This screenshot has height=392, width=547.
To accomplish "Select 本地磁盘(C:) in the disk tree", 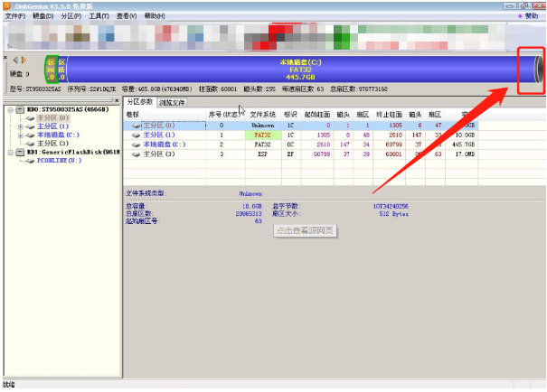I will click(x=58, y=135).
